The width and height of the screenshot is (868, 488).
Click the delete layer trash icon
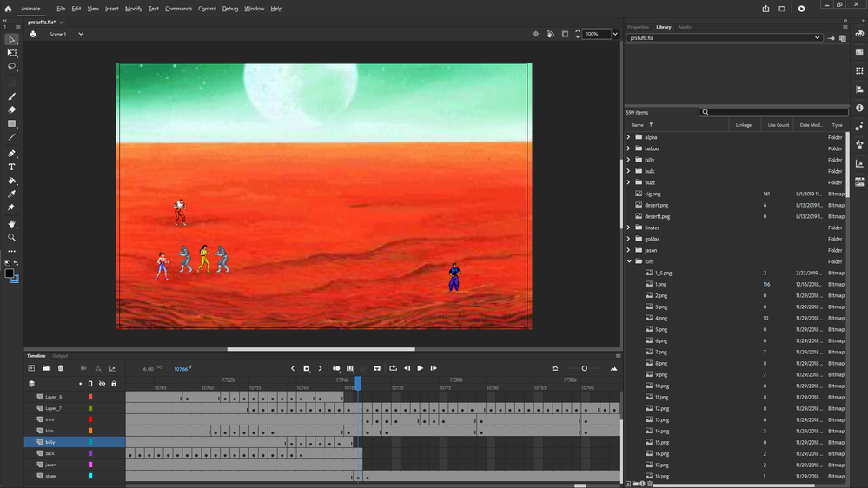[60, 368]
